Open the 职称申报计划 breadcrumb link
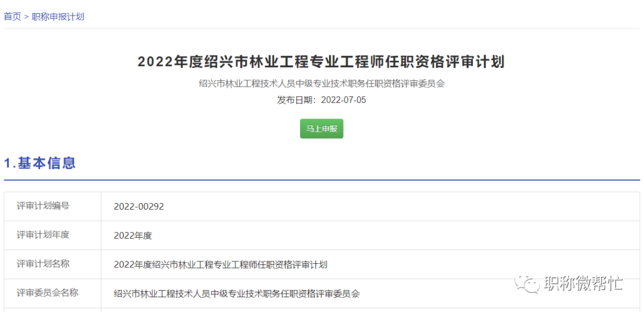 pyautogui.click(x=58, y=17)
